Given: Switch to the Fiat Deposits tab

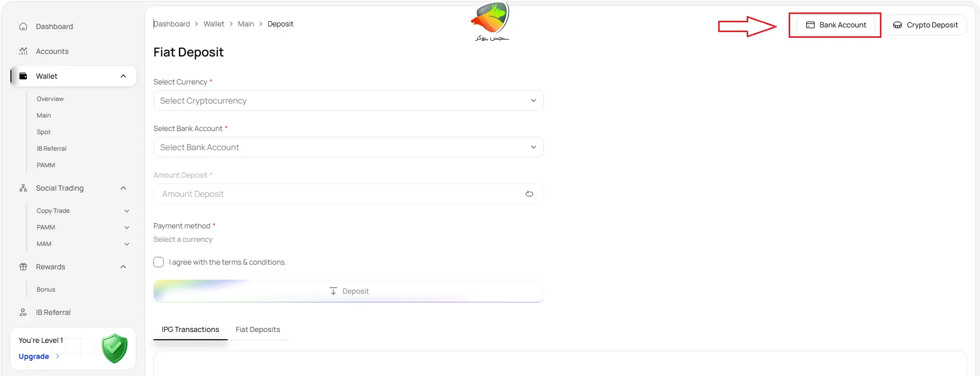Looking at the screenshot, I should click(x=258, y=329).
